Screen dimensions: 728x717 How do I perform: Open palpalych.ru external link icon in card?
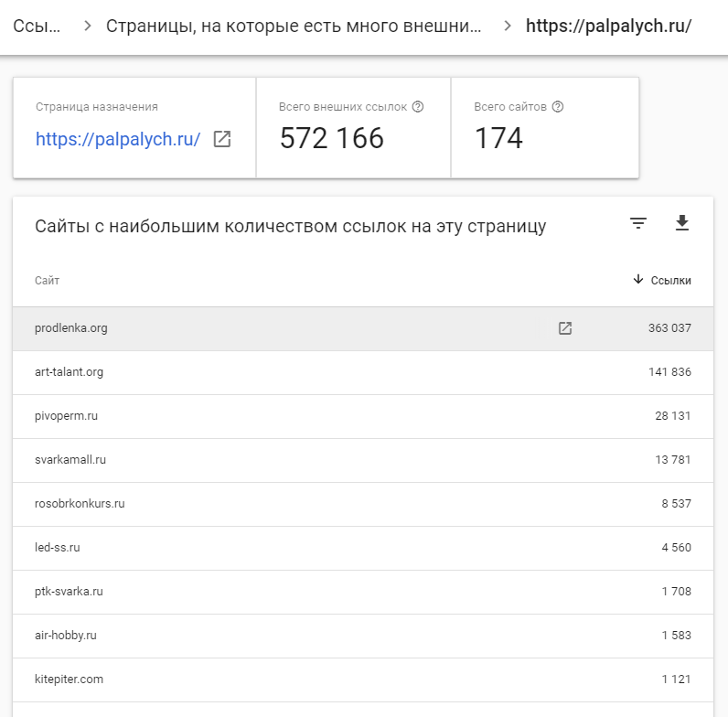[222, 139]
